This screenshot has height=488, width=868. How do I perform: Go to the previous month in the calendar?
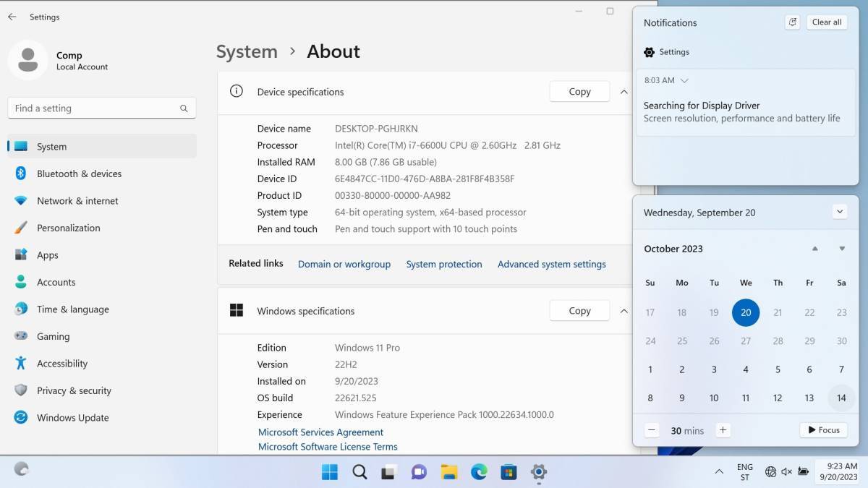click(x=815, y=249)
